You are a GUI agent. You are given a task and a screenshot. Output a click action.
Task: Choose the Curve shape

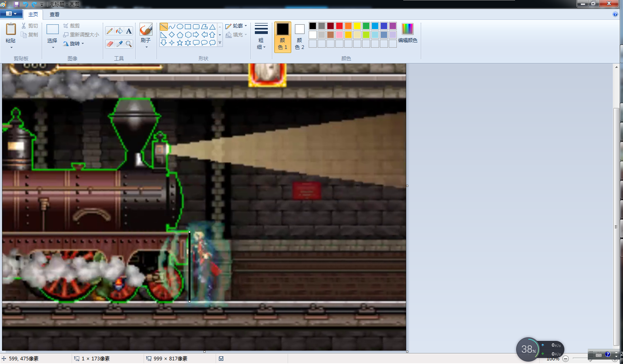(x=172, y=27)
